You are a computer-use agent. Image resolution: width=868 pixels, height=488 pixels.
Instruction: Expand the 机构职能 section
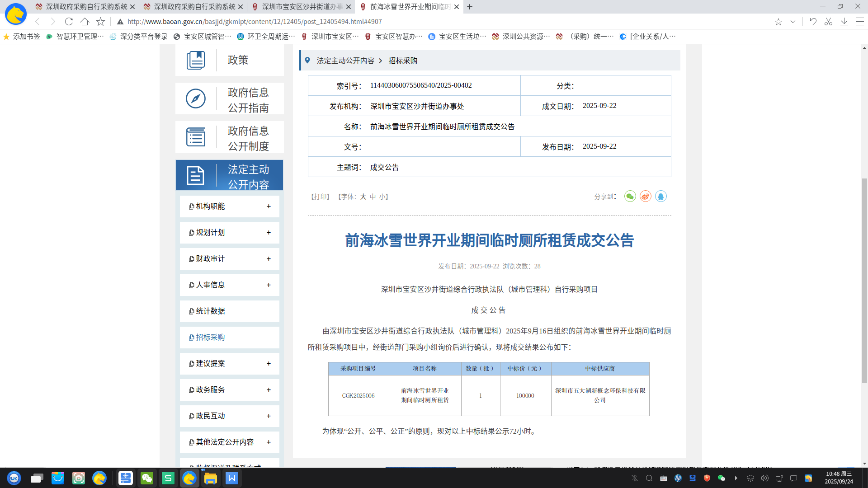pyautogui.click(x=269, y=206)
